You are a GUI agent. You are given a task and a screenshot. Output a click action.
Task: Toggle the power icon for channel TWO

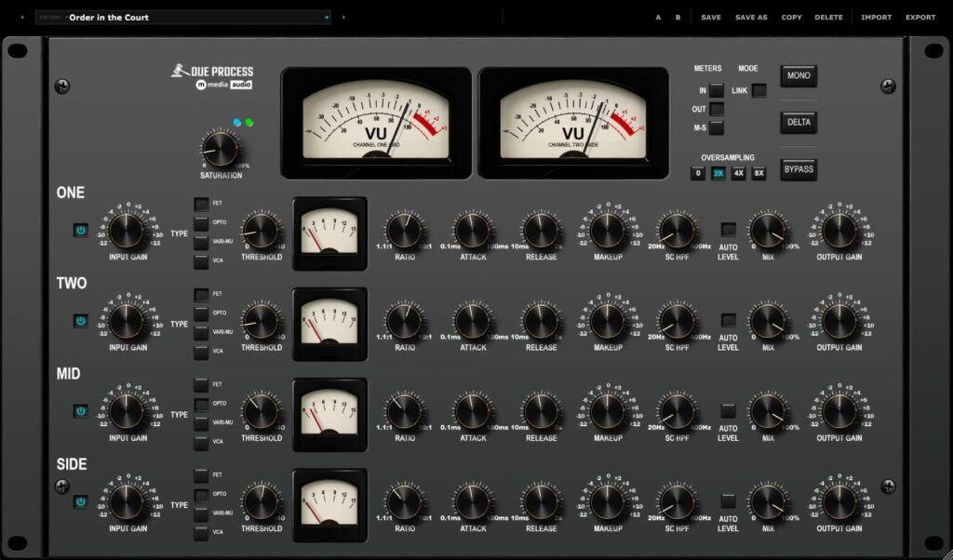pos(80,321)
